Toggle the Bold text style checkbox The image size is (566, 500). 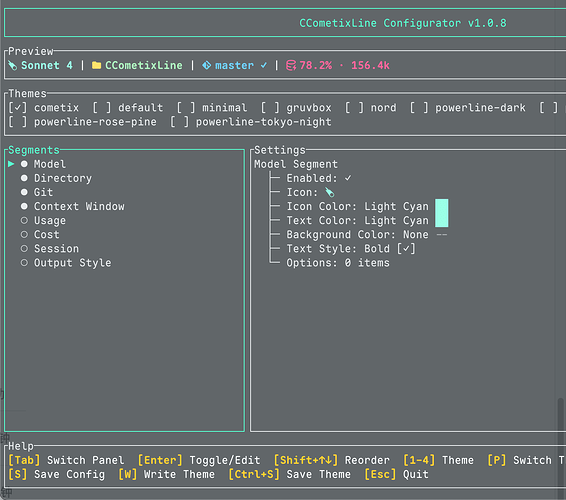coord(406,249)
